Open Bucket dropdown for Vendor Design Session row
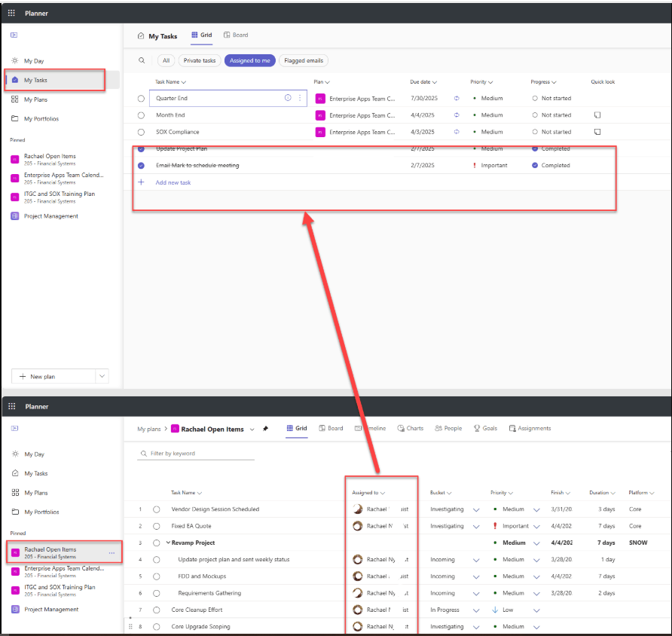This screenshot has width=672, height=636. click(476, 509)
